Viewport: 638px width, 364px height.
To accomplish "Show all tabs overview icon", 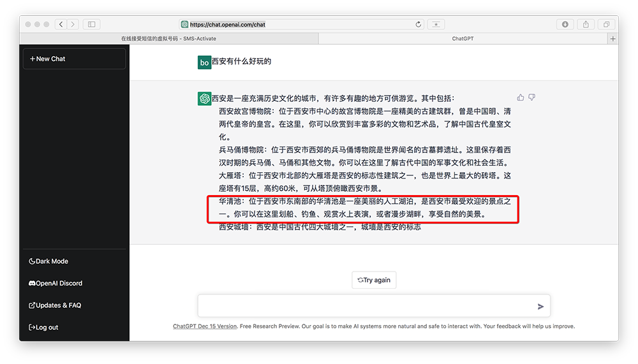I will 606,24.
